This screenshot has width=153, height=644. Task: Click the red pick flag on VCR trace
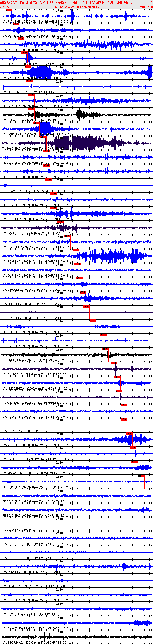pos(129,433)
